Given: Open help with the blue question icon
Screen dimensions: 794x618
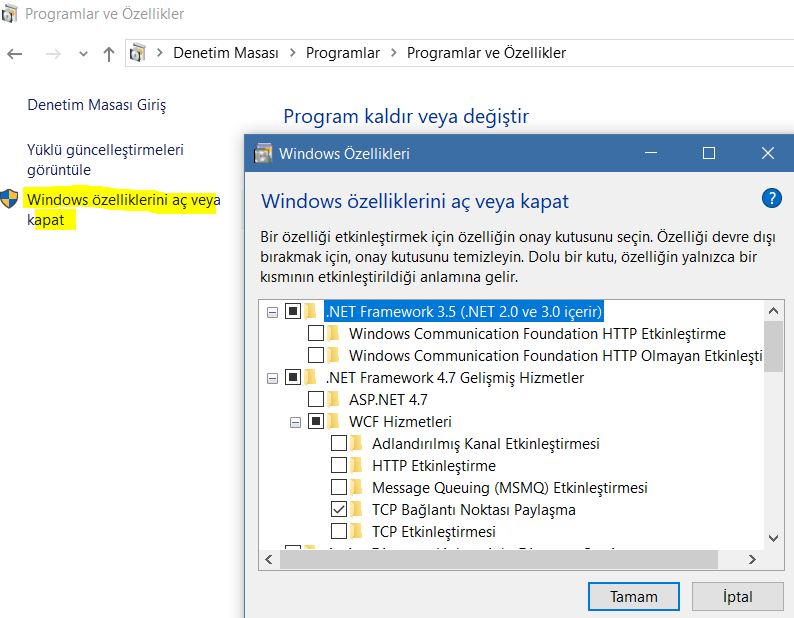Looking at the screenshot, I should (772, 198).
